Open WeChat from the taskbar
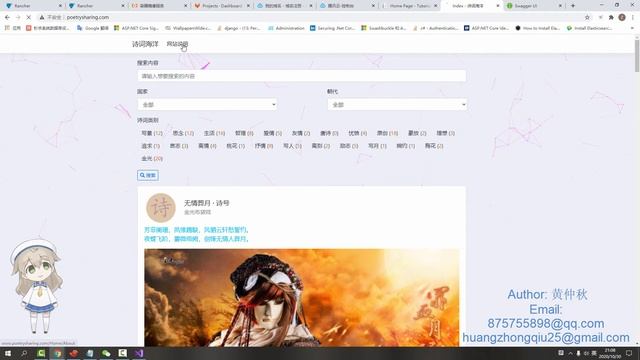Image resolution: width=640 pixels, height=360 pixels. pos(106,353)
